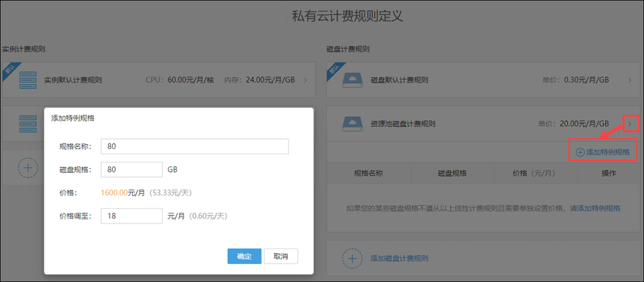
Task: Focus the 价格调至 input field
Action: [x=132, y=216]
